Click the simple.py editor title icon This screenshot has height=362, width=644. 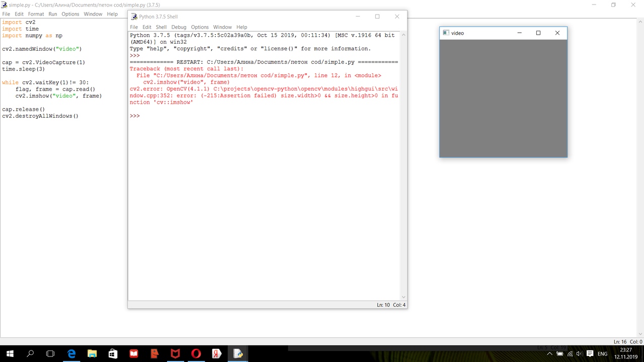tap(4, 5)
